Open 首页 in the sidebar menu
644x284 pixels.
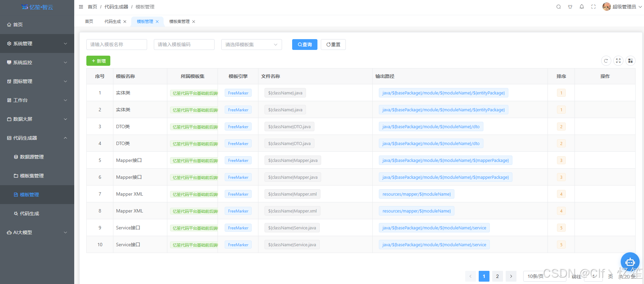[x=37, y=25]
